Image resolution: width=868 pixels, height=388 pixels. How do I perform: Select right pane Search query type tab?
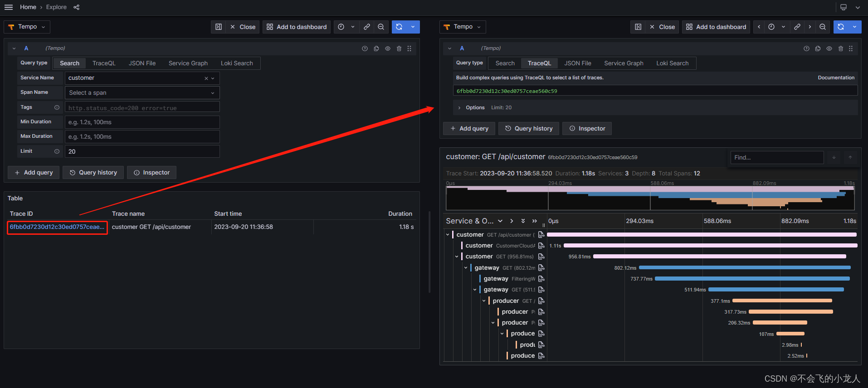tap(505, 63)
